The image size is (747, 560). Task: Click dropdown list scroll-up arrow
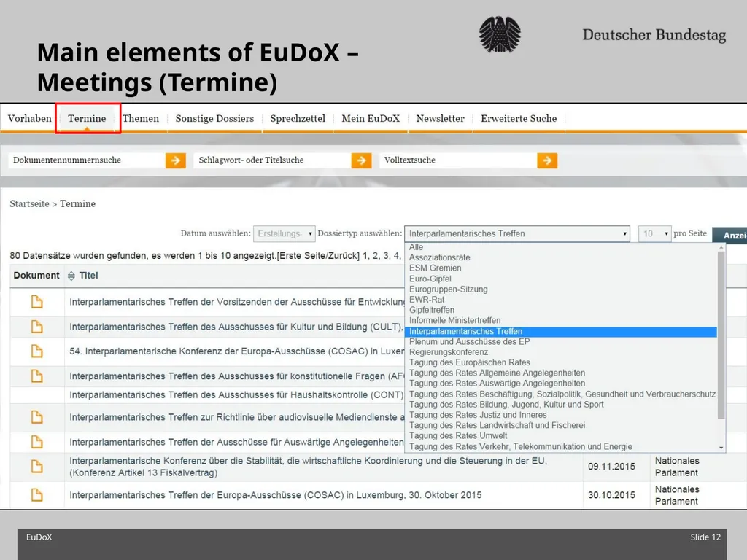(721, 247)
